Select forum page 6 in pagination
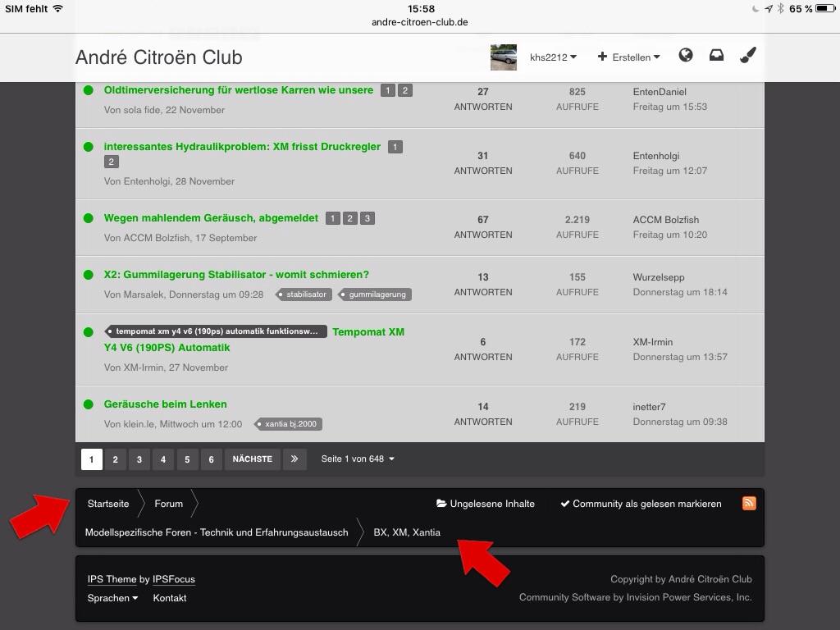Screen dimensions: 840x630 tap(211, 459)
